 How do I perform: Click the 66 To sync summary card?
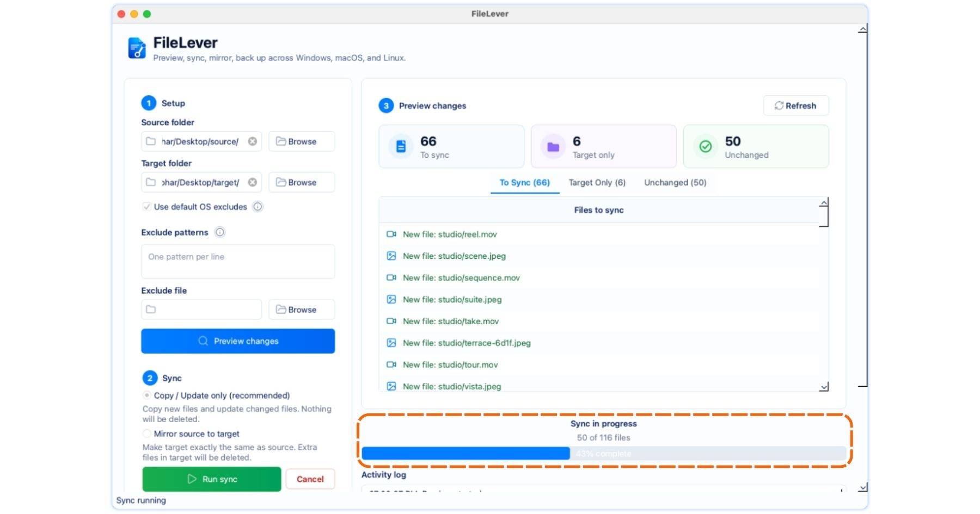point(451,146)
